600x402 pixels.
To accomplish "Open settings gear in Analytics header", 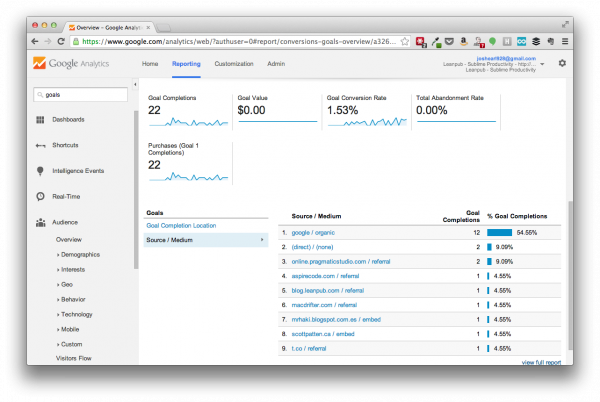I will pos(562,63).
